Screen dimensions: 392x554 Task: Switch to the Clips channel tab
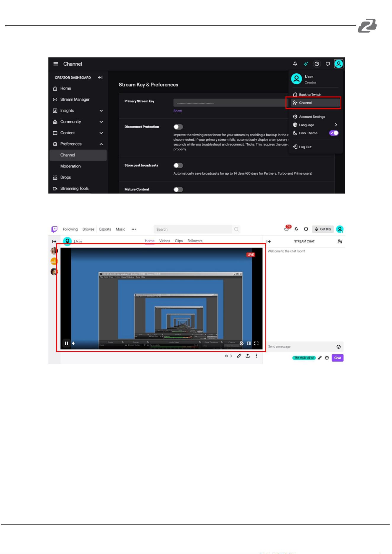[179, 241]
